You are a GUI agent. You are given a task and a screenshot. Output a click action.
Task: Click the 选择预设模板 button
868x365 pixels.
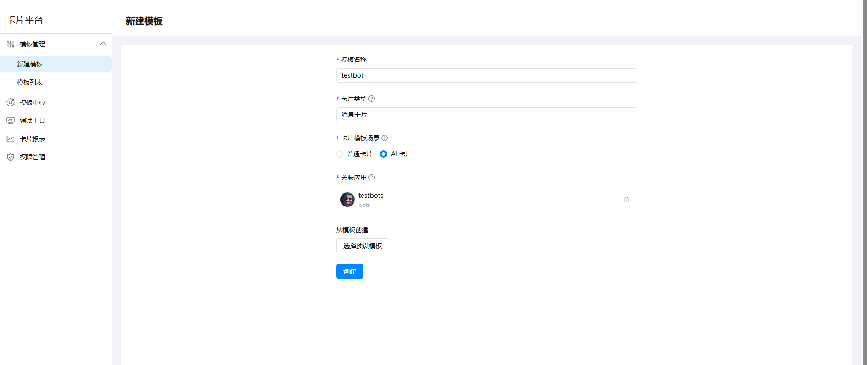363,246
